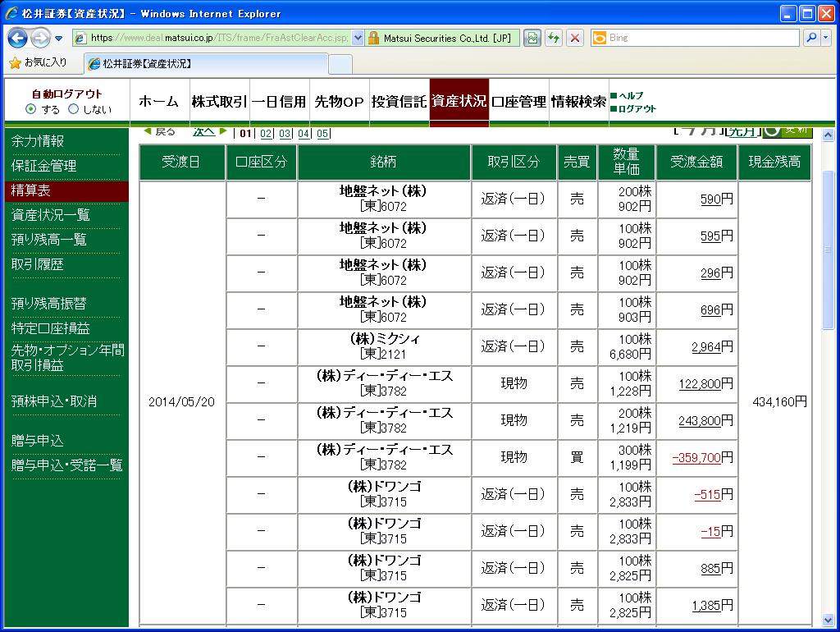Select the しない auto-logout radio button
Viewport: 840px width, 632px height.
73,109
